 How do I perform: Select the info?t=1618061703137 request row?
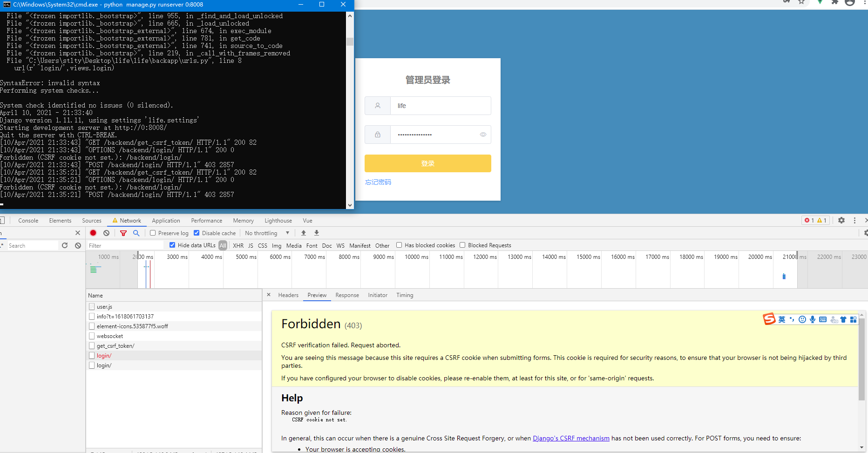coord(174,316)
